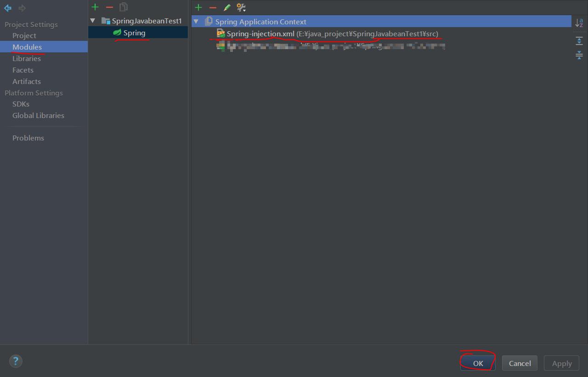Image resolution: width=588 pixels, height=377 pixels.
Task: Click the Spring Application Context fileset icon
Action: pyautogui.click(x=209, y=21)
